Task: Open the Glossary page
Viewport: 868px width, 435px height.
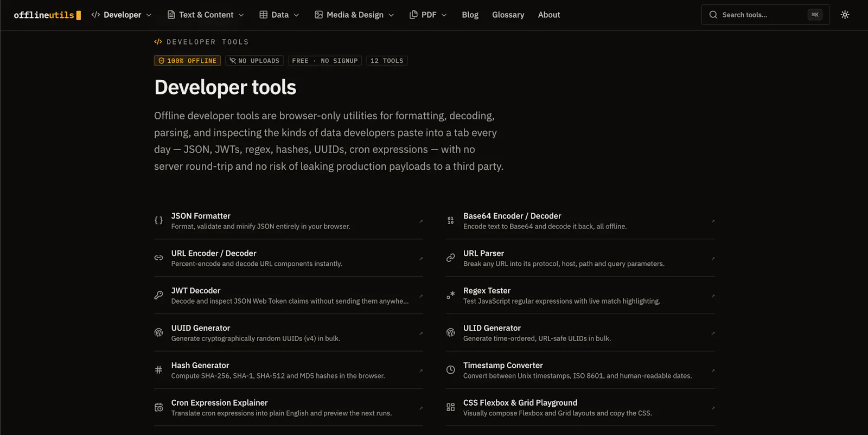Action: (508, 15)
